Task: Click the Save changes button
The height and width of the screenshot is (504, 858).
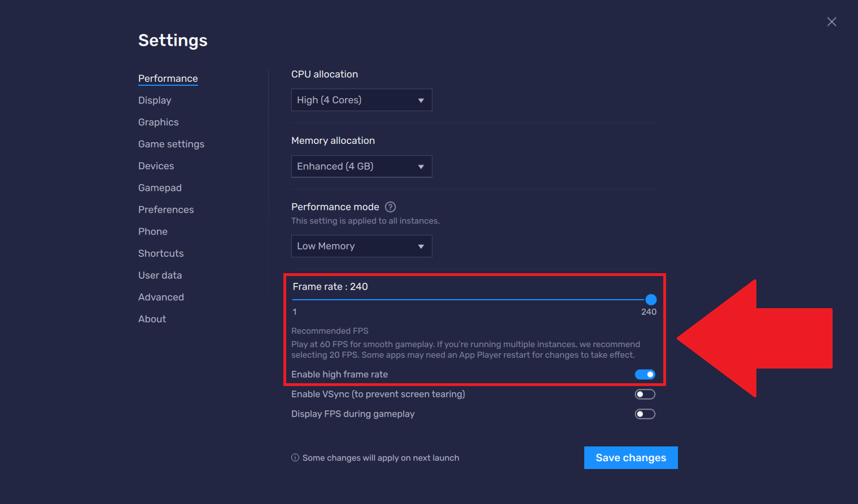Action: coord(631,458)
